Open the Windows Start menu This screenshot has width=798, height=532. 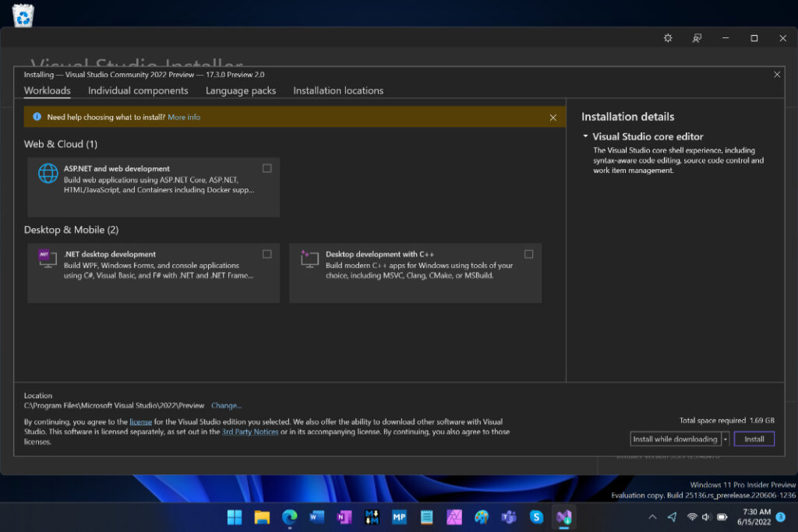pos(235,517)
